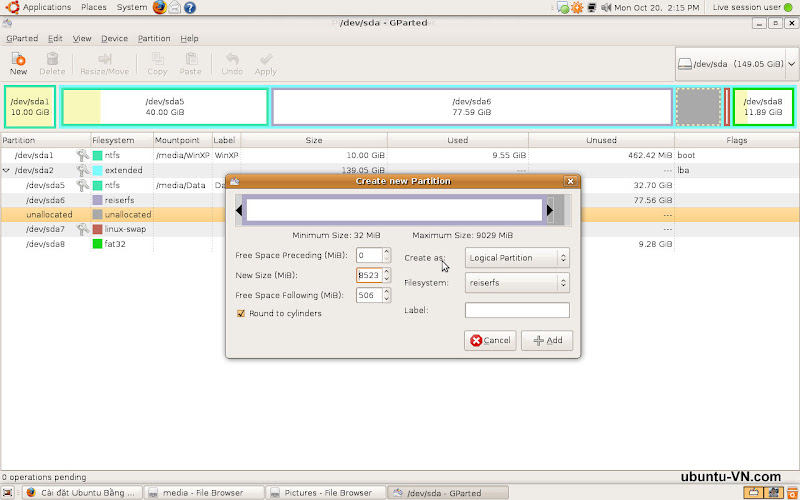Screen dimensions: 800x500
Task: Open the blue help icon in top panel
Action: tap(190, 8)
